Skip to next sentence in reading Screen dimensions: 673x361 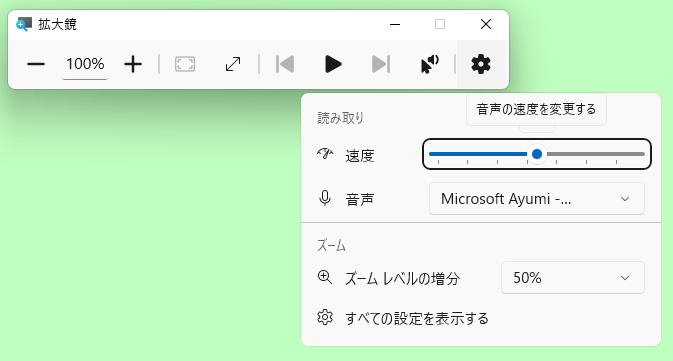tap(381, 64)
